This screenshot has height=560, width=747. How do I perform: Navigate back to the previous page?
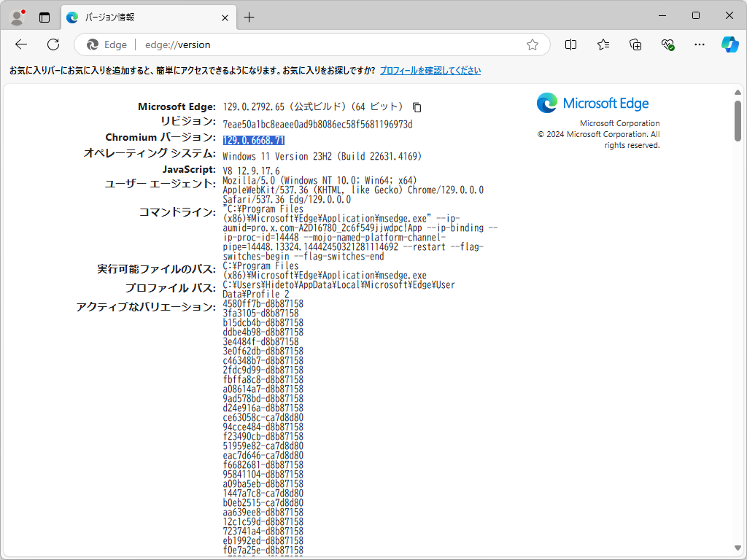tap(20, 44)
